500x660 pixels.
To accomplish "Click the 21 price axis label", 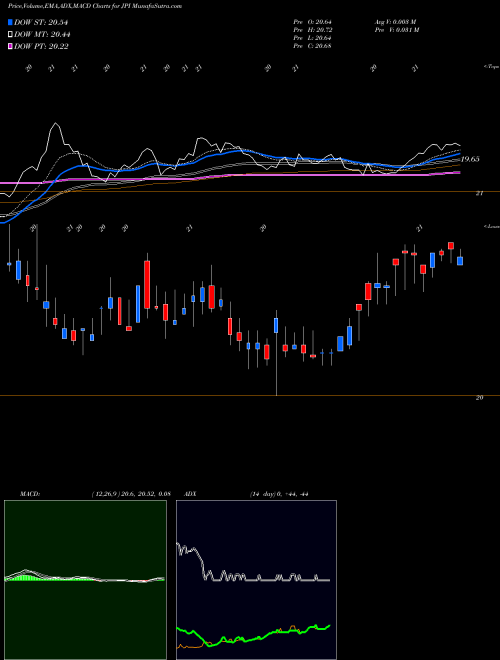I will 479,193.
